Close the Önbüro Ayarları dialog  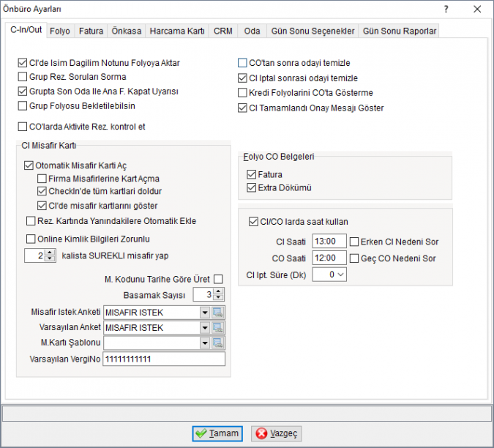pyautogui.click(x=477, y=9)
